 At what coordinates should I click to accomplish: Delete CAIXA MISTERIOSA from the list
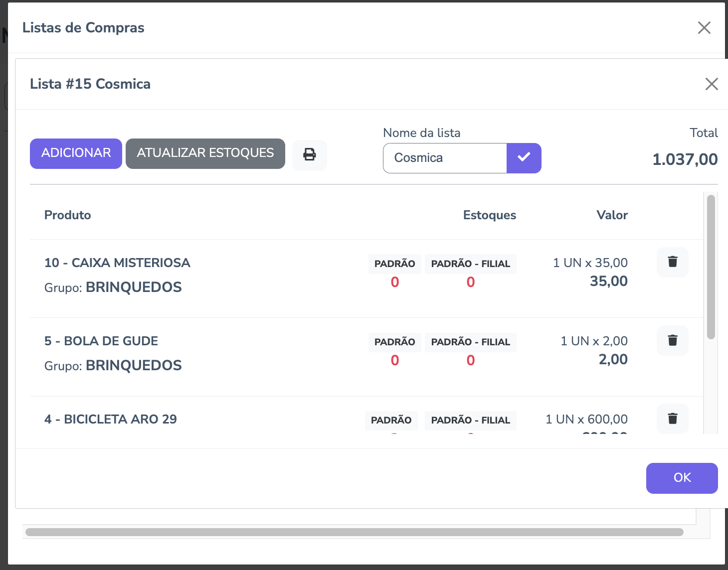click(672, 262)
